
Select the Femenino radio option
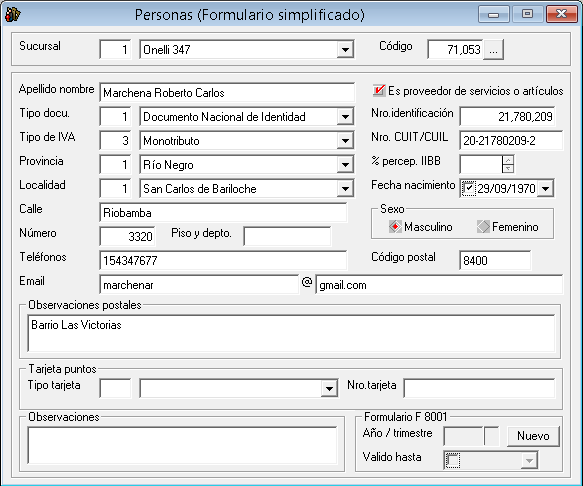[483, 226]
